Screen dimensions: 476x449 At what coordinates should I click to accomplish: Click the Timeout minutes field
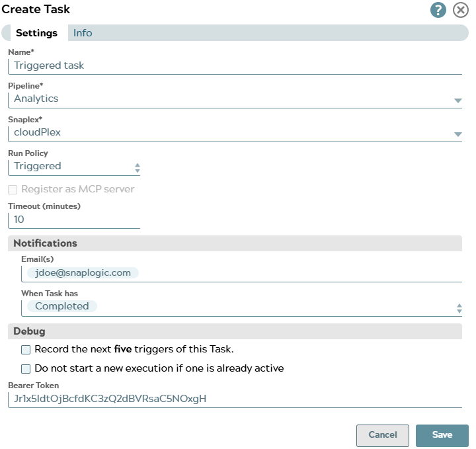(x=74, y=220)
